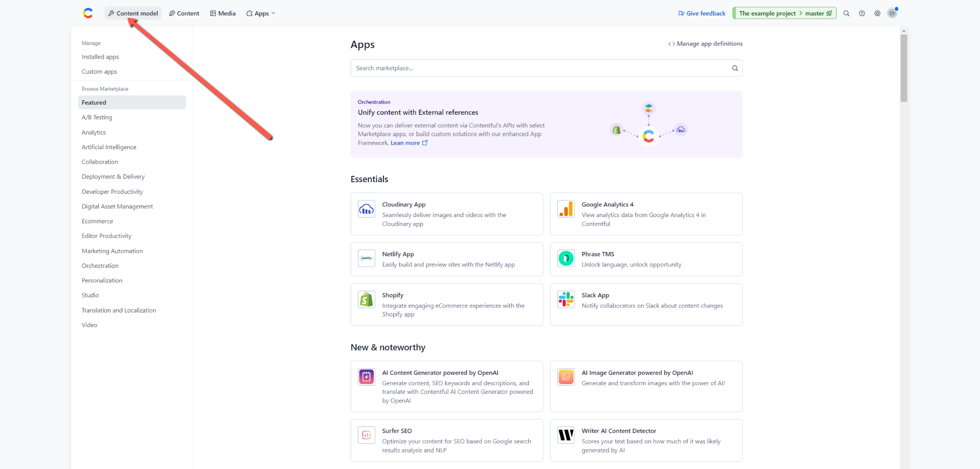980x469 pixels.
Task: Open Writer AI Content Detector card title
Action: [x=619, y=431]
